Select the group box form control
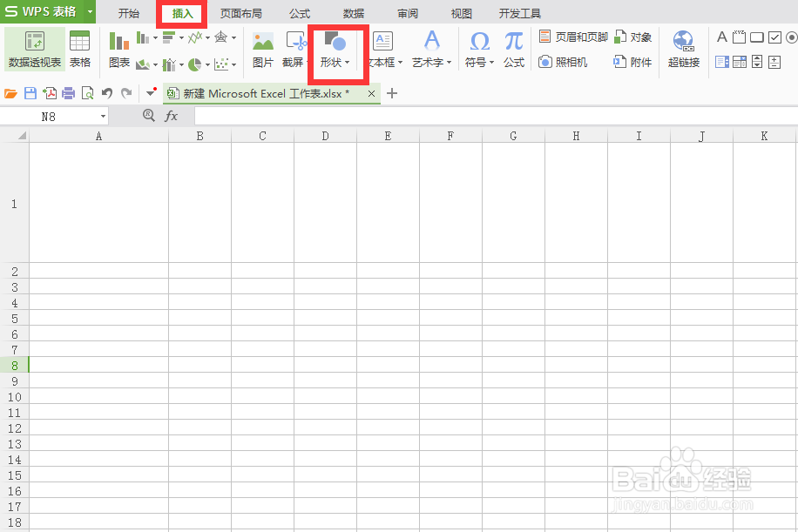The width and height of the screenshot is (798, 532). [739, 37]
